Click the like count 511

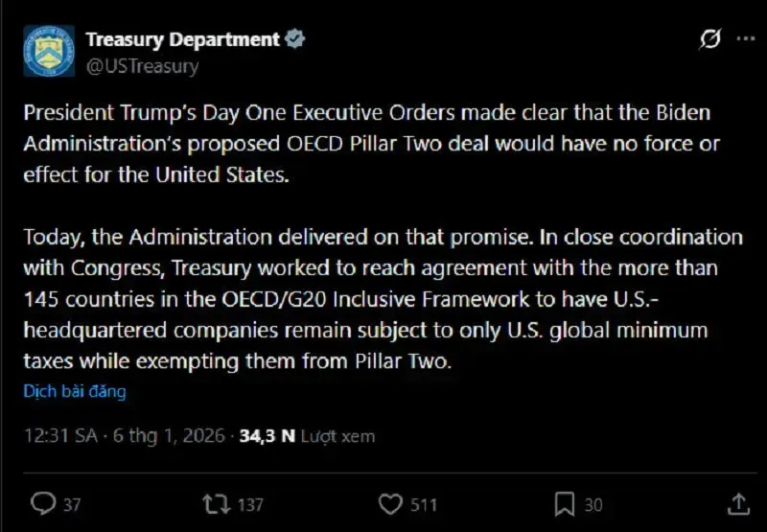[x=422, y=504]
